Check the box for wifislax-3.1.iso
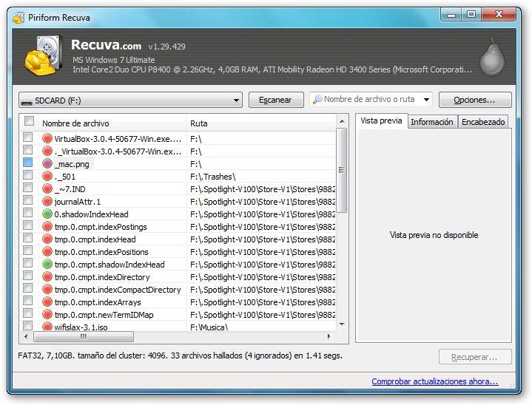 click(x=28, y=325)
